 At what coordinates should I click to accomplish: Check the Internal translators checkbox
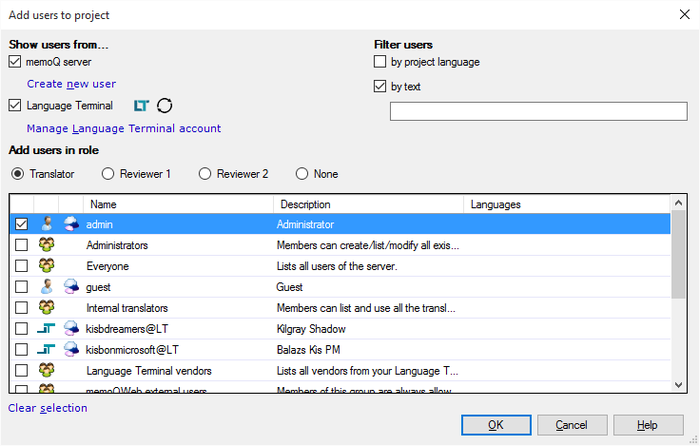tap(21, 308)
